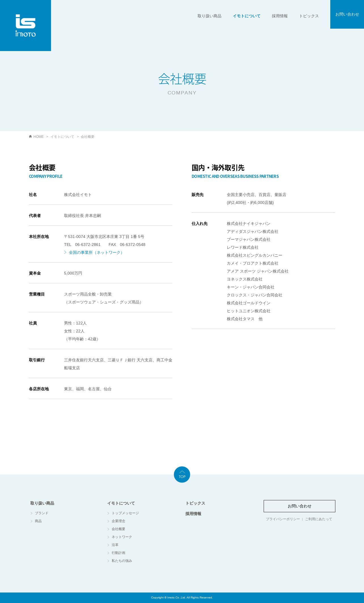364x603 pixels.
Task: Open the プライバシーポリシー link
Action: pyautogui.click(x=283, y=519)
